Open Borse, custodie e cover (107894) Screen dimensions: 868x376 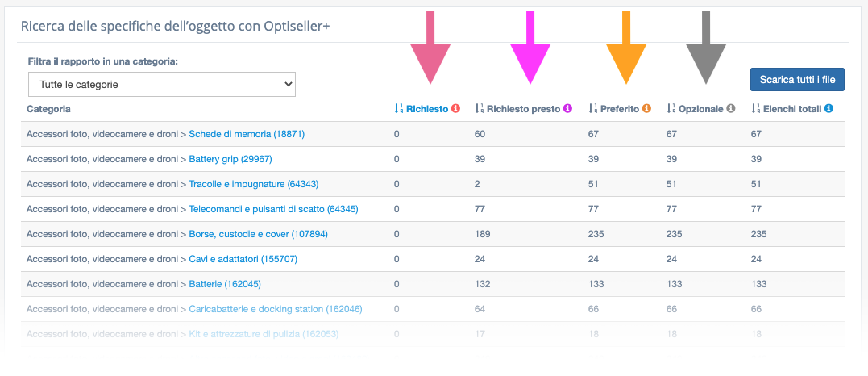click(x=259, y=234)
